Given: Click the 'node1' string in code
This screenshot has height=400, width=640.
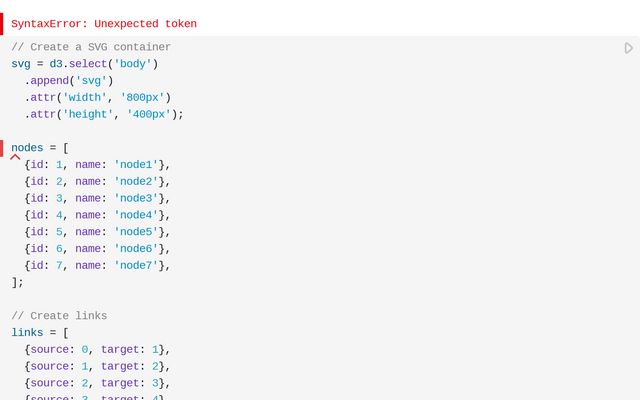Looking at the screenshot, I should pos(136,164).
